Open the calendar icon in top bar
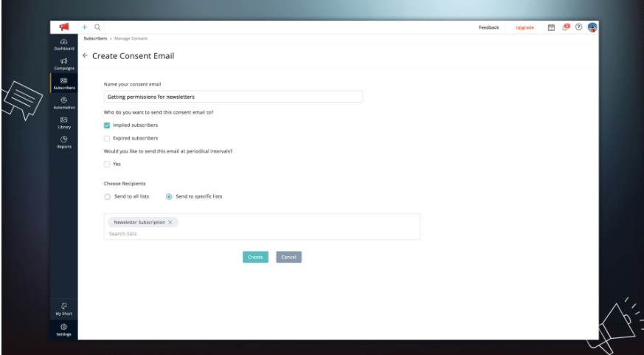 pos(551,27)
